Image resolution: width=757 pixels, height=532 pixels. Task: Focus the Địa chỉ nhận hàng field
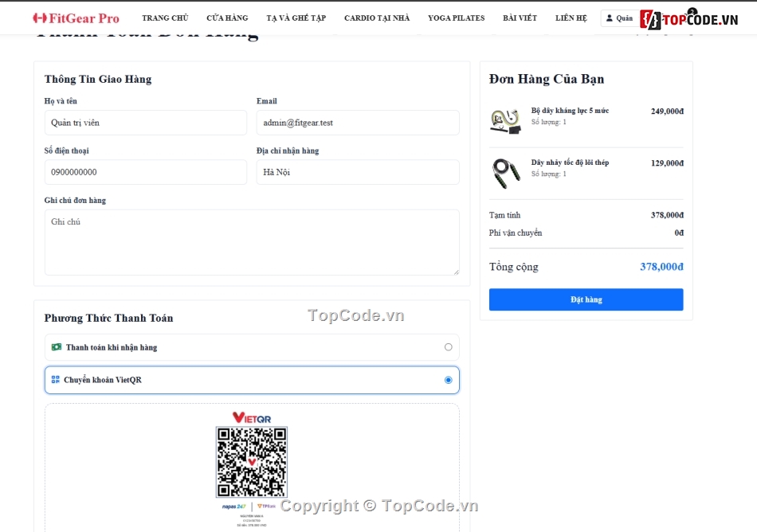(x=358, y=172)
